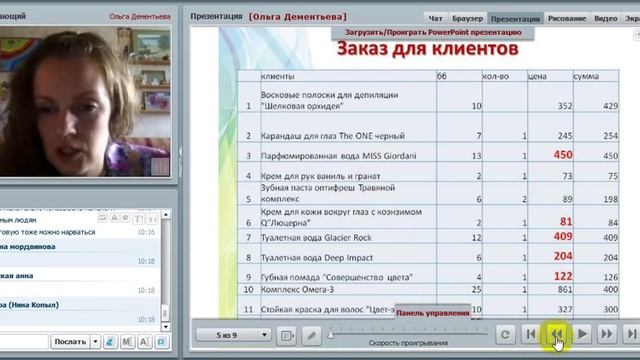640x360 pixels.
Task: Click the slide export icon beside the slide selector
Action: click(x=287, y=336)
